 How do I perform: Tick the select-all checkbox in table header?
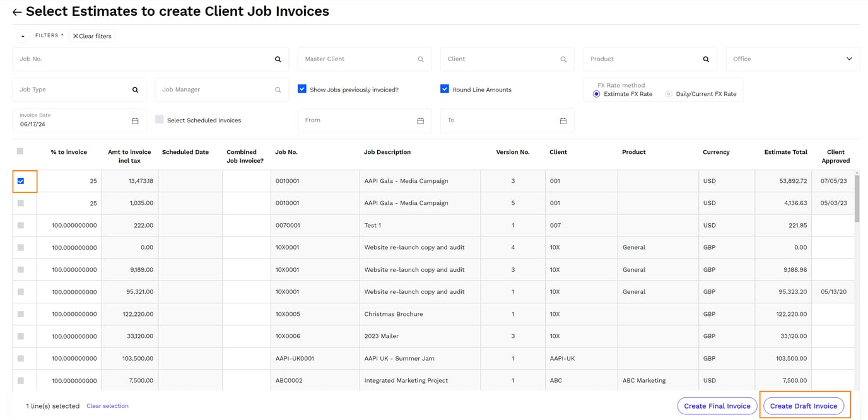pos(20,151)
